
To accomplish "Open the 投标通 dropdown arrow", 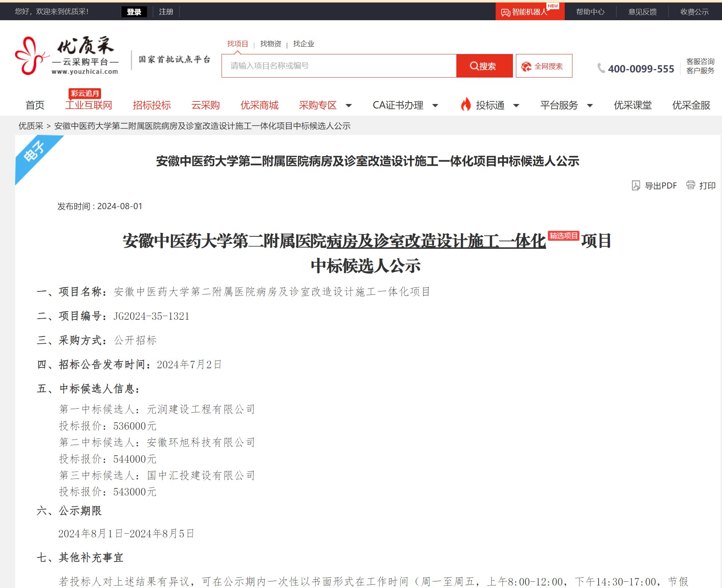I will pyautogui.click(x=516, y=106).
